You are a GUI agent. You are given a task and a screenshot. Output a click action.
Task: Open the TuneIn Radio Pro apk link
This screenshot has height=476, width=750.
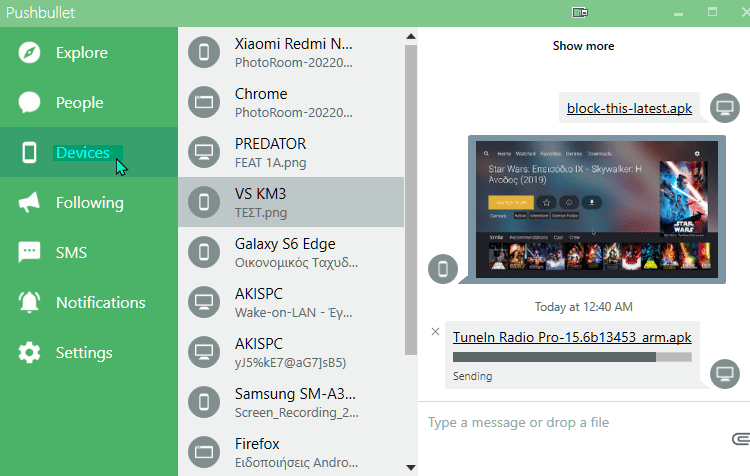click(572, 337)
